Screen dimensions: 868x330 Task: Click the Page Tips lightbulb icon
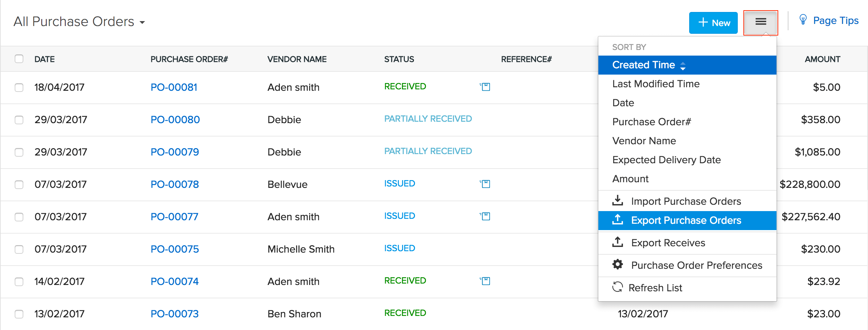tap(803, 20)
